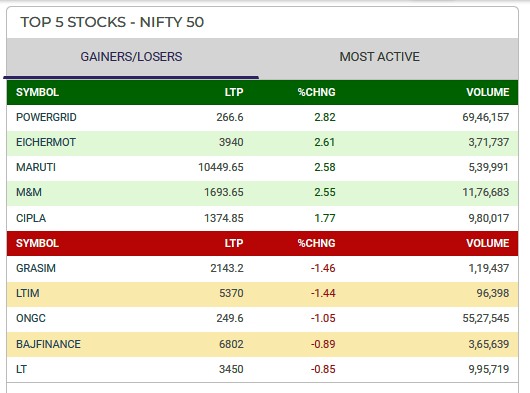The width and height of the screenshot is (530, 393).
Task: Click ONGC percent change -1.05
Action: pyautogui.click(x=323, y=318)
